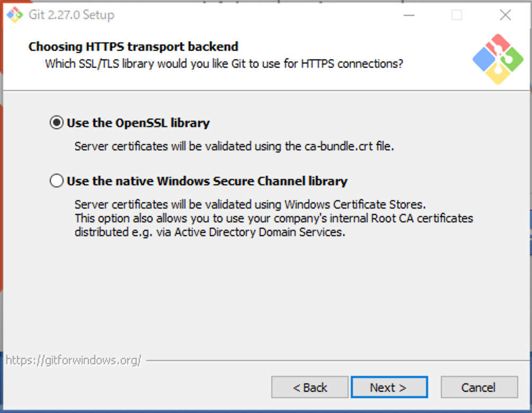Select the OpenSSL library radio circle
Viewport: 532px width, 413px height.
coord(56,123)
